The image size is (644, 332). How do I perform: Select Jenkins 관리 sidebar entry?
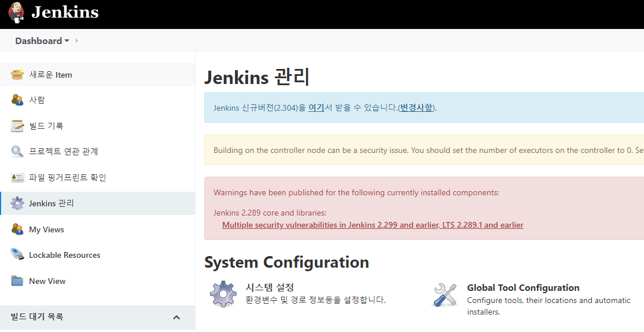coord(97,203)
